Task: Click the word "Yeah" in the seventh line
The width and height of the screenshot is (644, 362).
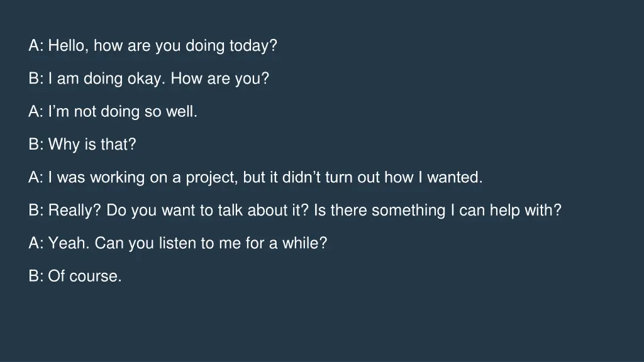Action: click(x=67, y=243)
